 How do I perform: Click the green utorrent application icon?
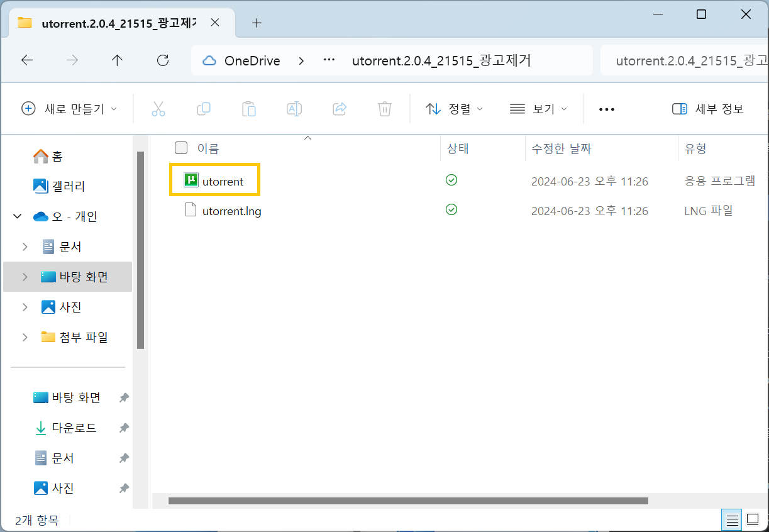191,180
